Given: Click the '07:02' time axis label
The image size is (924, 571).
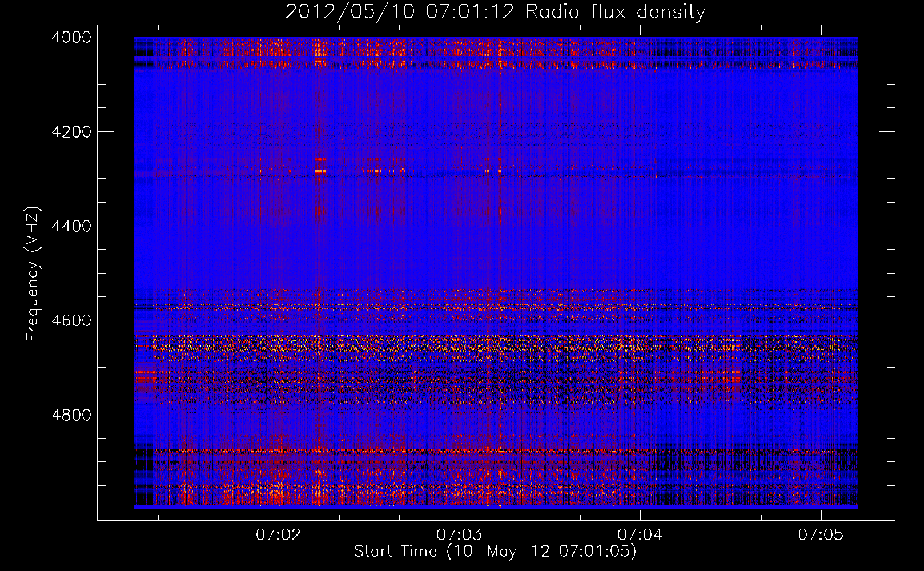Looking at the screenshot, I should click(279, 535).
